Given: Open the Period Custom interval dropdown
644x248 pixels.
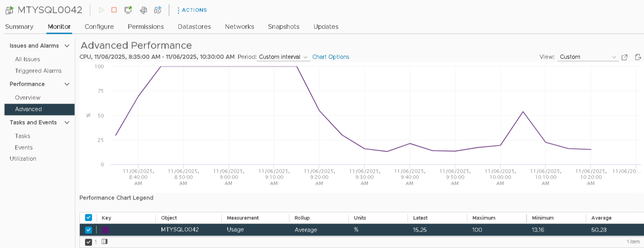Looking at the screenshot, I should 283,57.
